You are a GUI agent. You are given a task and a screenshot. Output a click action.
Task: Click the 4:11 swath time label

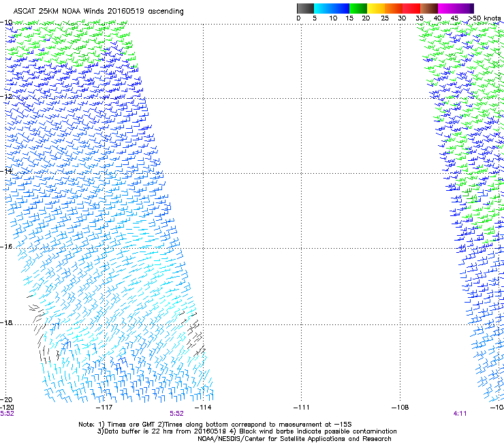[x=460, y=414]
